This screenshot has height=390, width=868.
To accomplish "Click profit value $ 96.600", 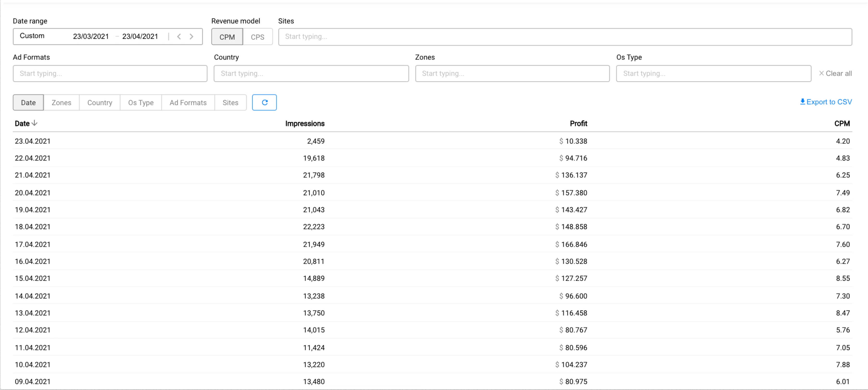I will coord(573,296).
